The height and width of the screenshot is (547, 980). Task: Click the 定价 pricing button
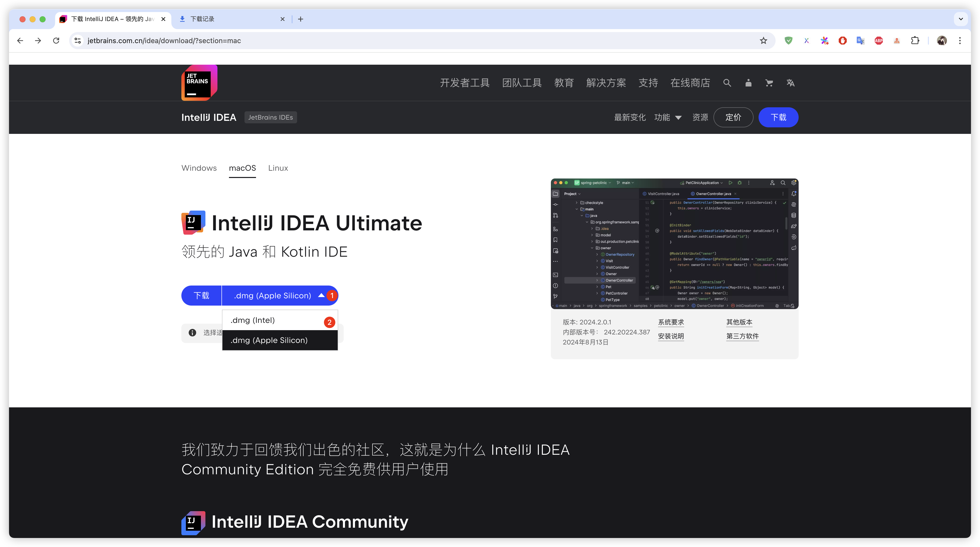(x=733, y=117)
